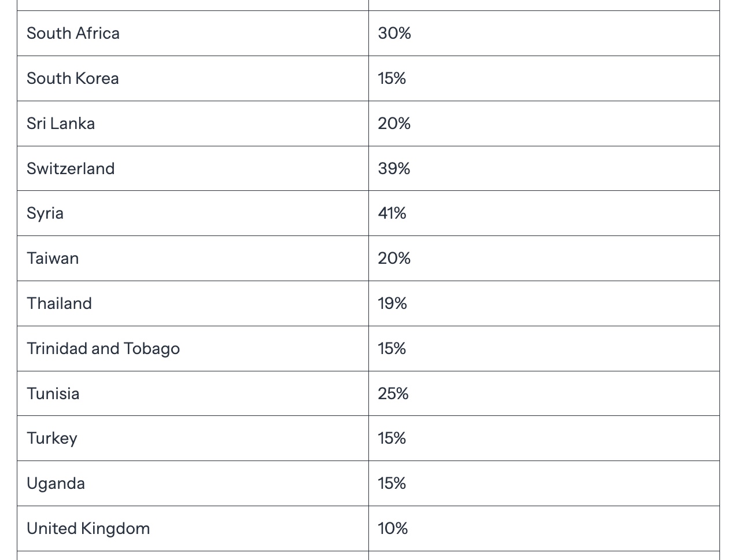
Task: Click the South Africa country cell
Action: [x=193, y=34]
